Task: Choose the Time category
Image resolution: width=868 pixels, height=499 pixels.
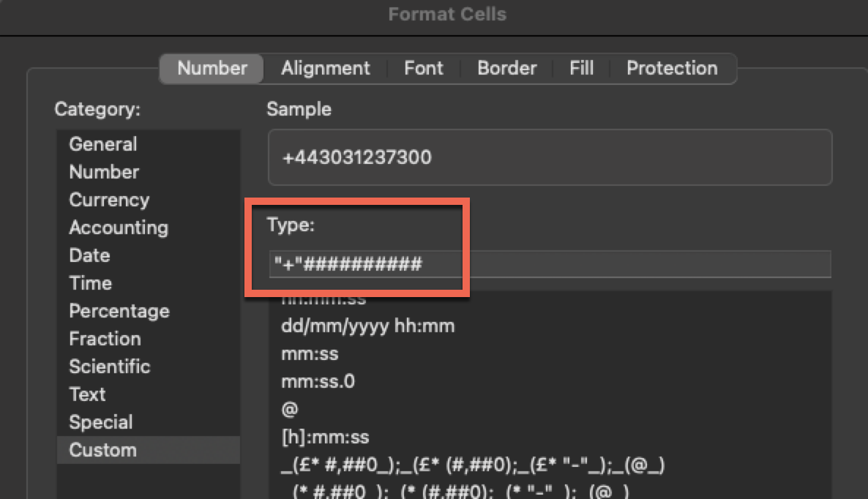Action: pyautogui.click(x=90, y=283)
